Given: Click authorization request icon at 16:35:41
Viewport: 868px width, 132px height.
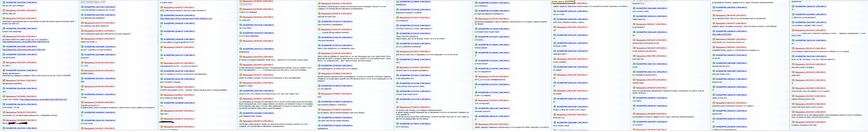Looking at the screenshot, I should (4, 70).
